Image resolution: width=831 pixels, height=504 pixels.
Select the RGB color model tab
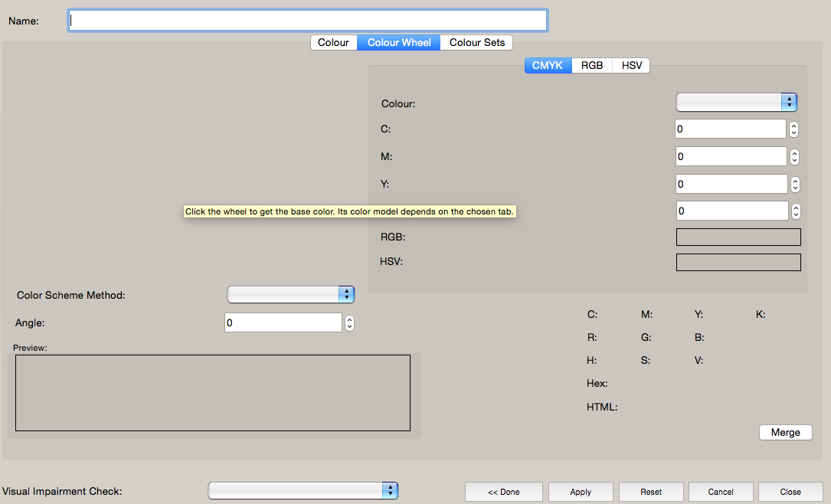point(592,66)
